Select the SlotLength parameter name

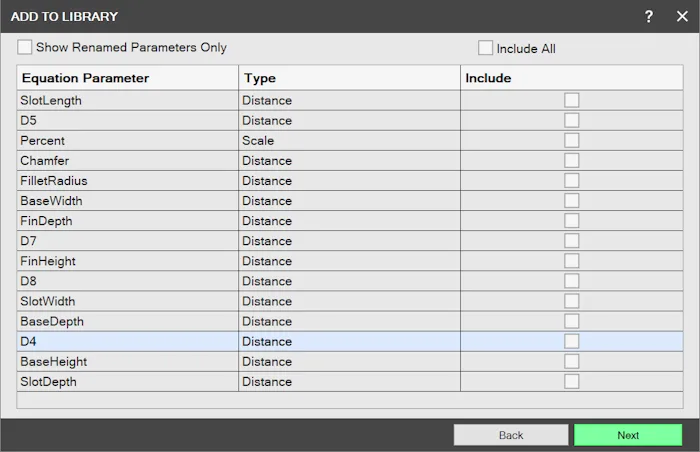51,100
